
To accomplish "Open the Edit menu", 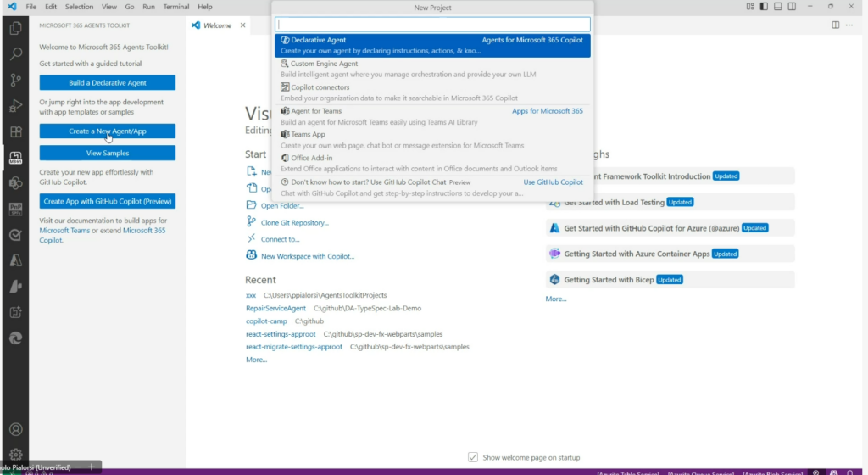I will [x=51, y=7].
